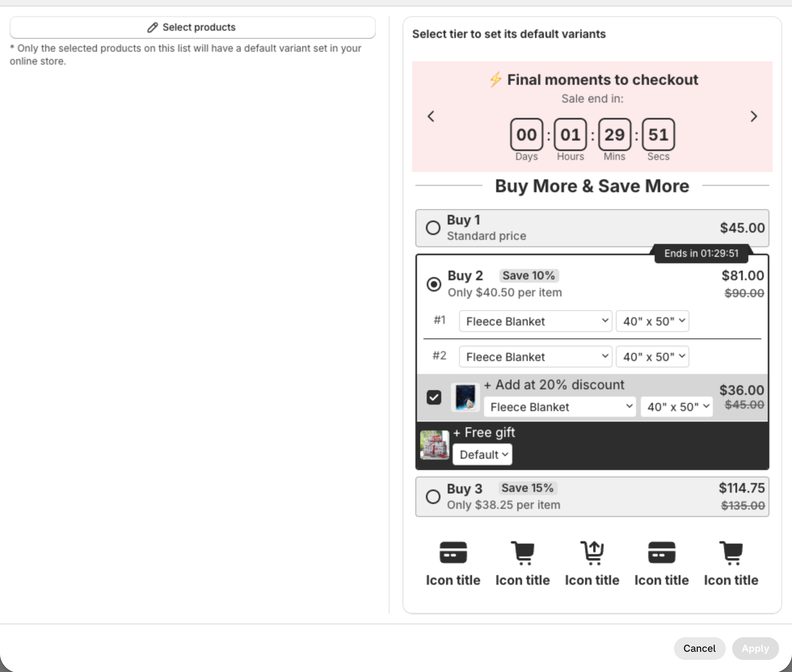Image resolution: width=792 pixels, height=672 pixels.
Task: Select the Buy 1 radio option
Action: [x=433, y=228]
